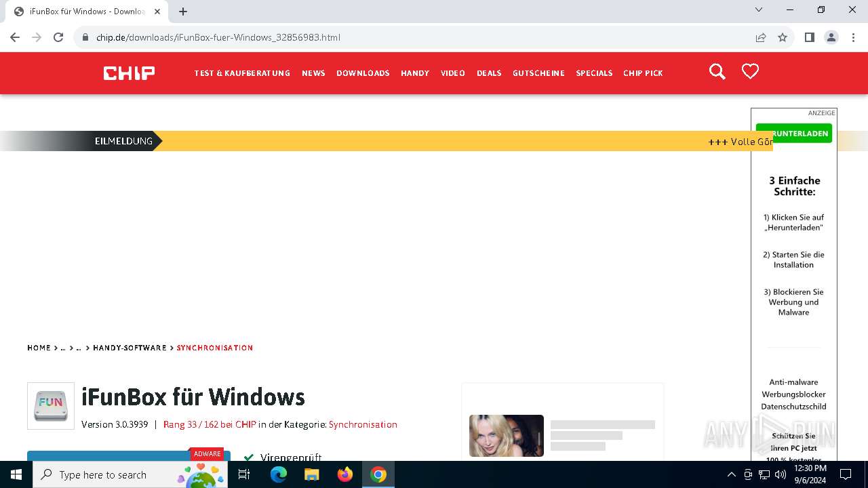The image size is (868, 488).
Task: Open a new tab with the plus button
Action: pos(183,12)
